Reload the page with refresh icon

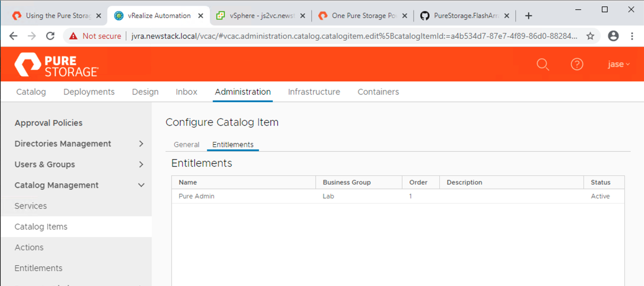[x=50, y=36]
